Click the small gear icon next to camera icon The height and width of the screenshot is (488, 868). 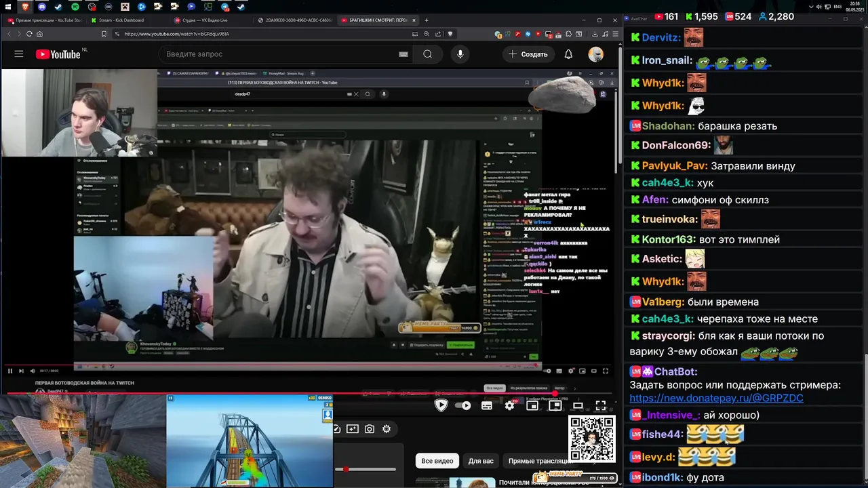[387, 429]
